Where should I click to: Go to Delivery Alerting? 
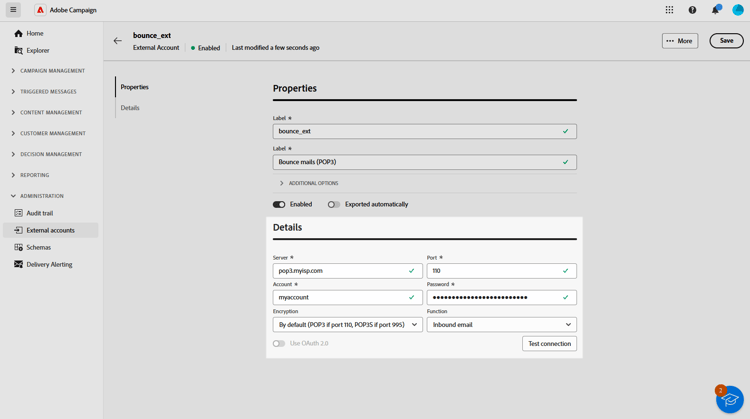click(49, 264)
